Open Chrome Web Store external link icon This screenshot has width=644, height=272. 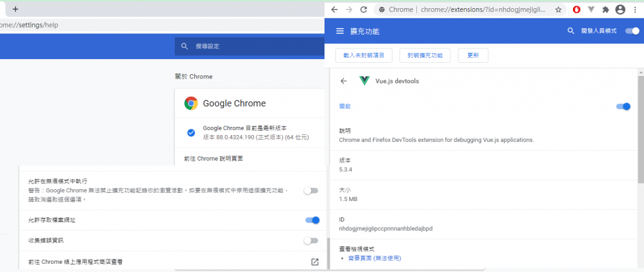(314, 262)
